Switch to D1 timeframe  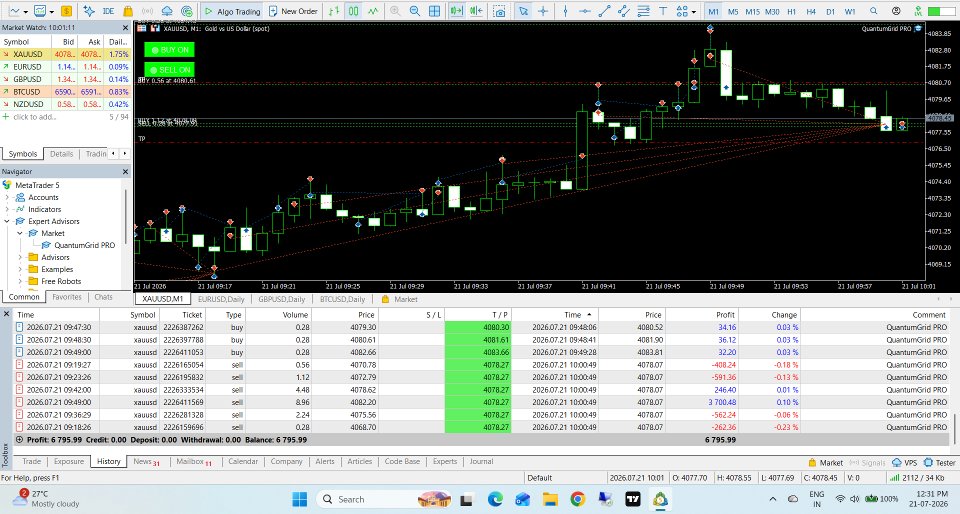click(831, 12)
